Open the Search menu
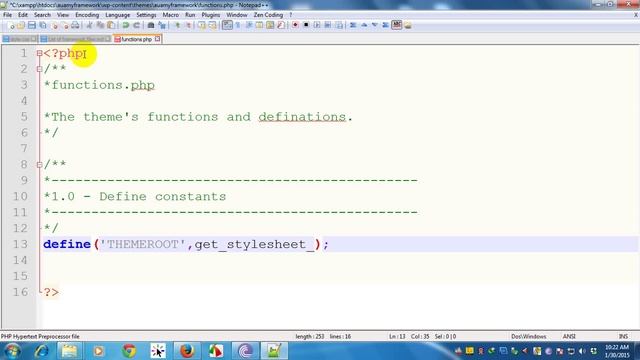Image resolution: width=640 pixels, height=360 pixels. coord(42,15)
